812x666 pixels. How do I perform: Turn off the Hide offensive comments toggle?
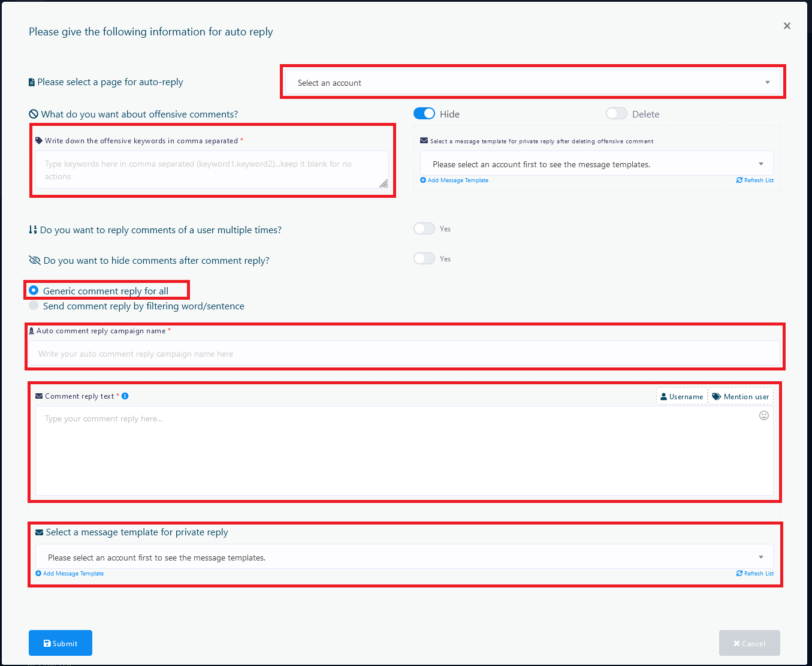point(424,114)
